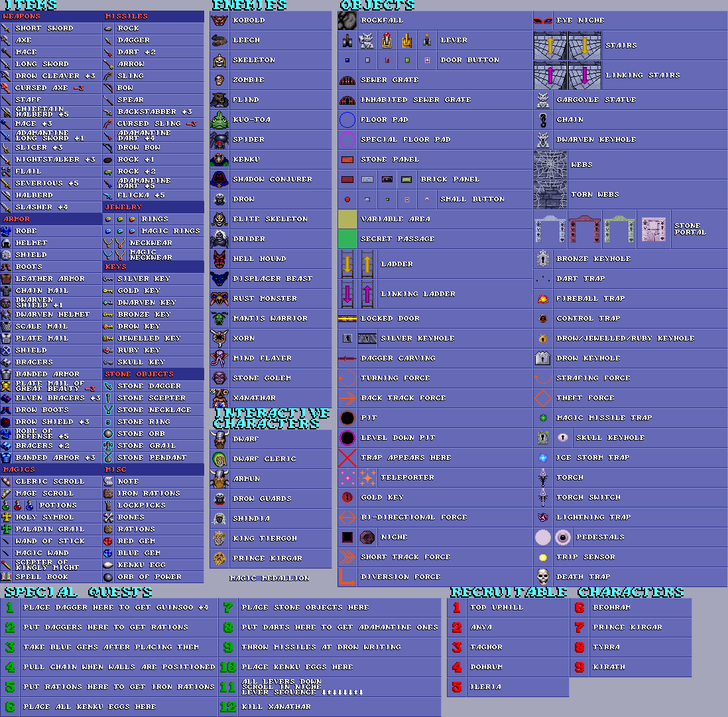Select the Rockfall object icon
The width and height of the screenshot is (728, 717).
tap(347, 21)
